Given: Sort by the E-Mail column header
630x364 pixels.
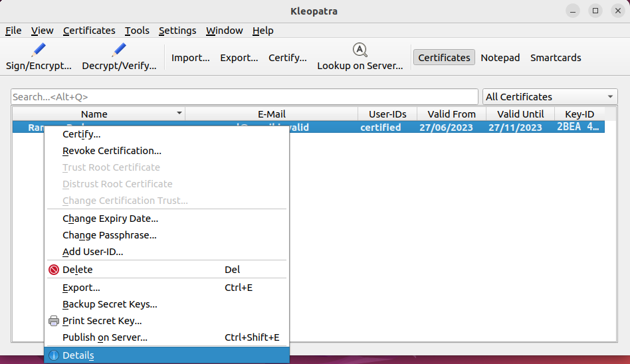Looking at the screenshot, I should point(272,114).
